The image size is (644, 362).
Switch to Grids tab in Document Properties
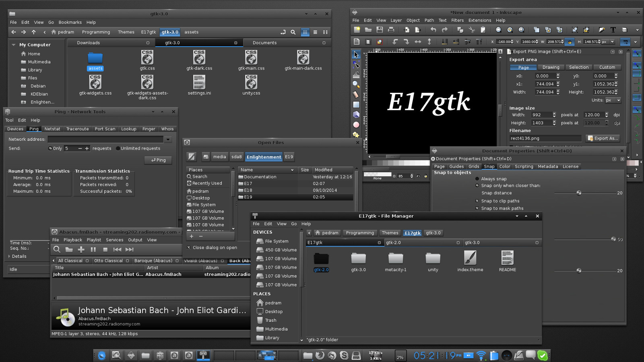(x=474, y=167)
